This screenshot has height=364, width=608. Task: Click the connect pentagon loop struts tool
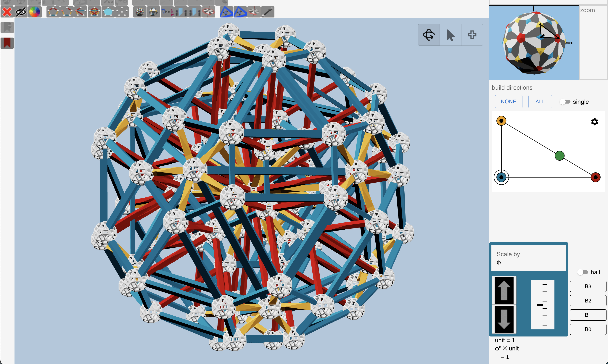coord(53,12)
